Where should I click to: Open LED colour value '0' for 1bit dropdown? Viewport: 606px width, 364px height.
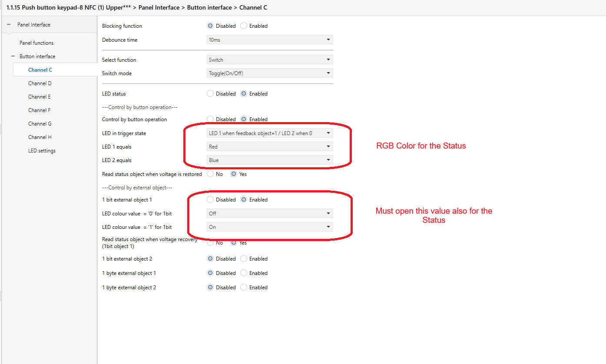point(270,214)
